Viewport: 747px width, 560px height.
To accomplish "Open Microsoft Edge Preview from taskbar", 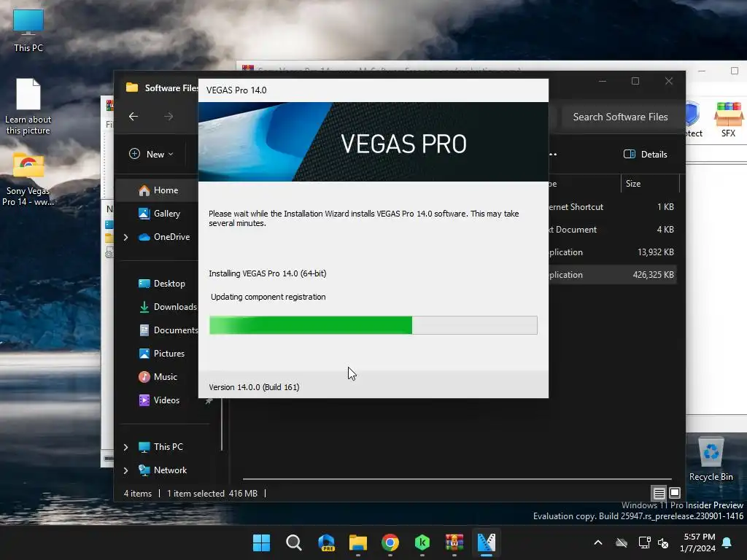I will [x=326, y=542].
